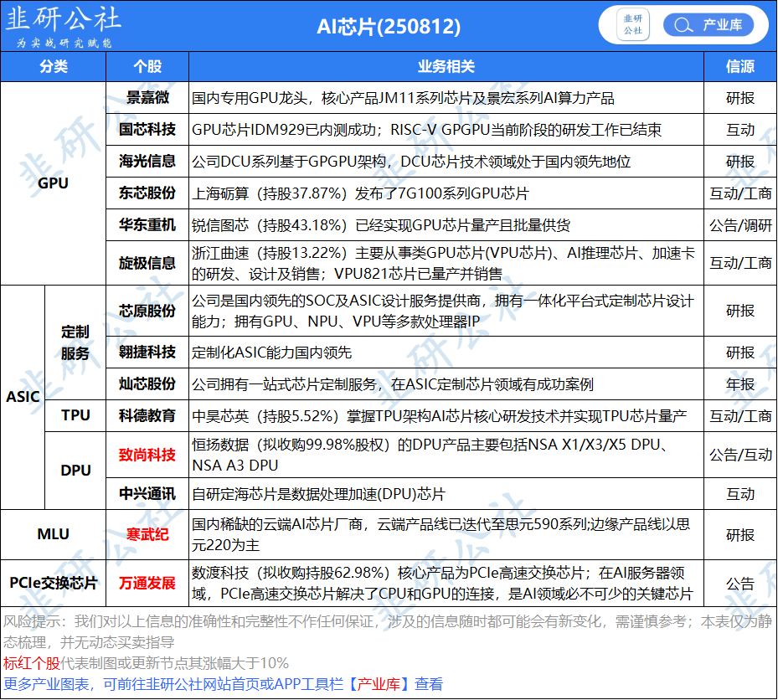Open the 产业库 search button
778x700 pixels.
(x=708, y=25)
